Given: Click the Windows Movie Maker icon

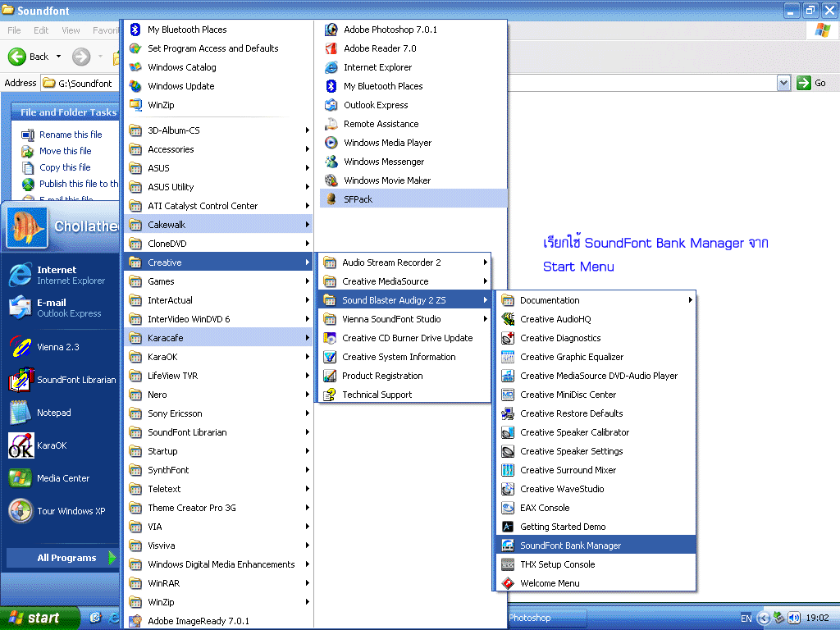Looking at the screenshot, I should pyautogui.click(x=331, y=180).
